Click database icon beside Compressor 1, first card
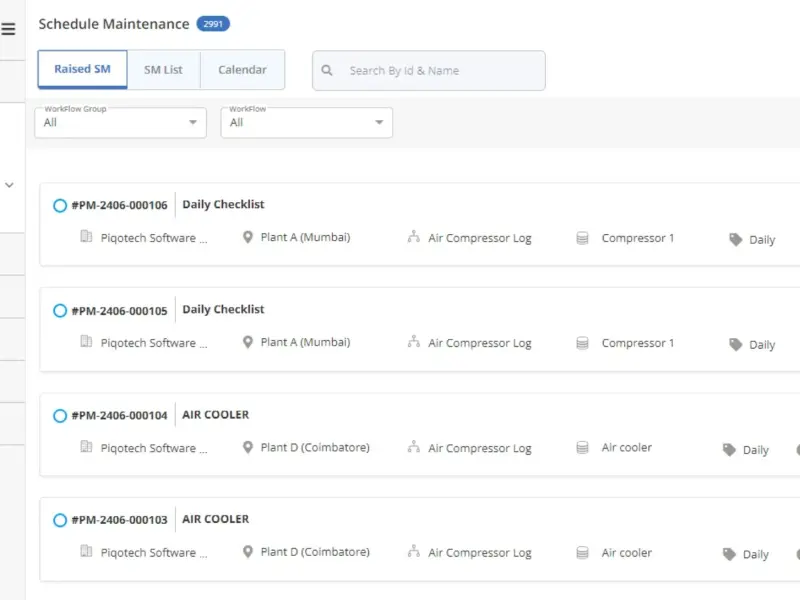This screenshot has width=800, height=600. point(582,238)
